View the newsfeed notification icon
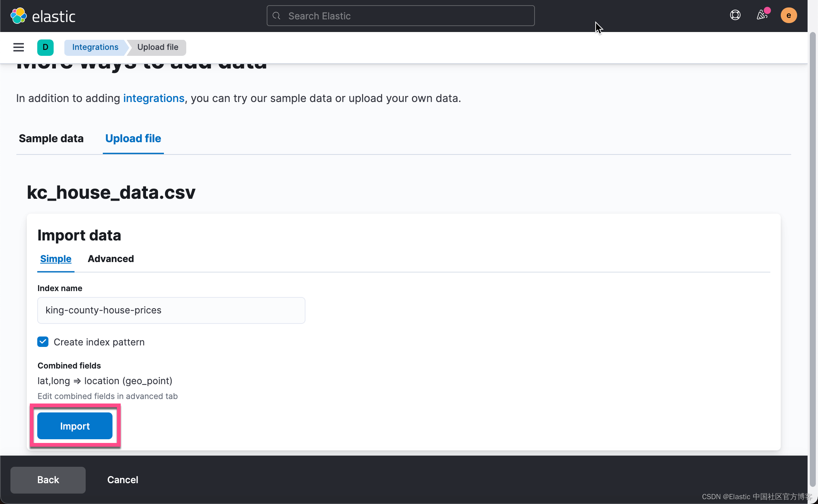 [x=762, y=15]
